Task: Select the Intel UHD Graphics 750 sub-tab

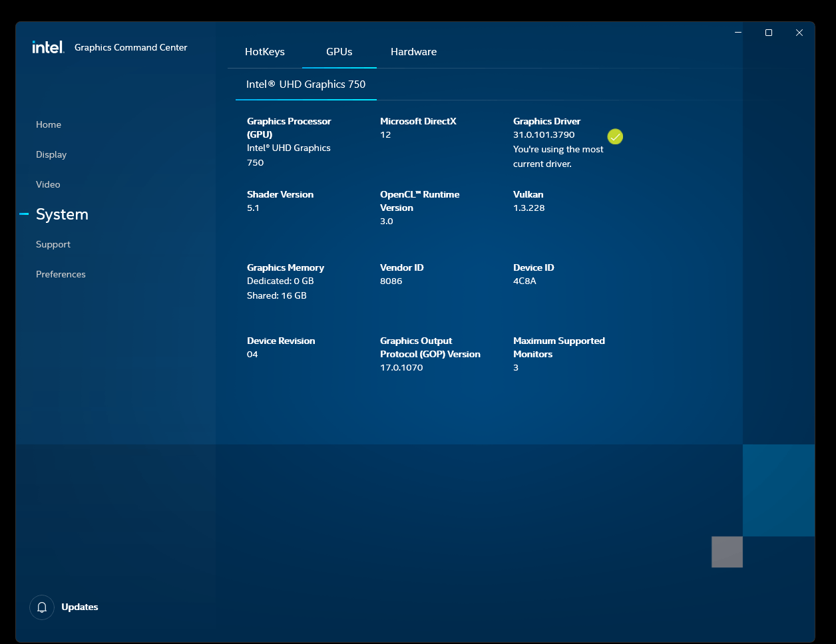Action: 306,84
